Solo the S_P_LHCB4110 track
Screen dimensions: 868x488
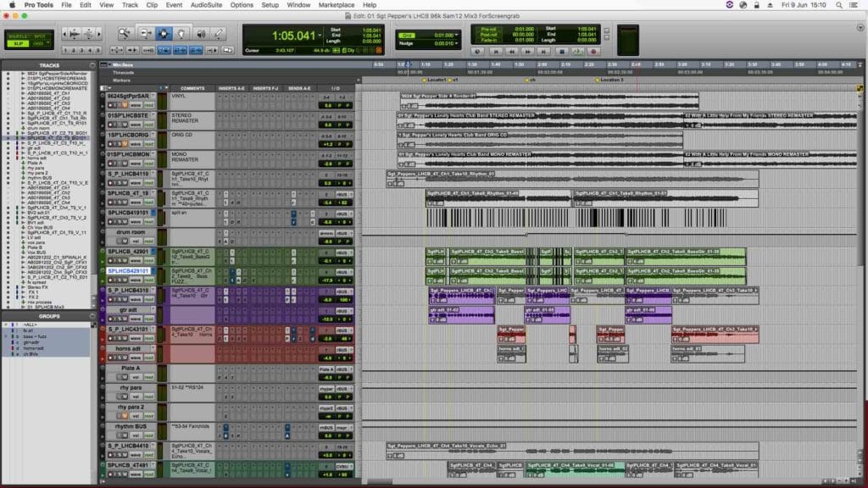pyautogui.click(x=118, y=183)
